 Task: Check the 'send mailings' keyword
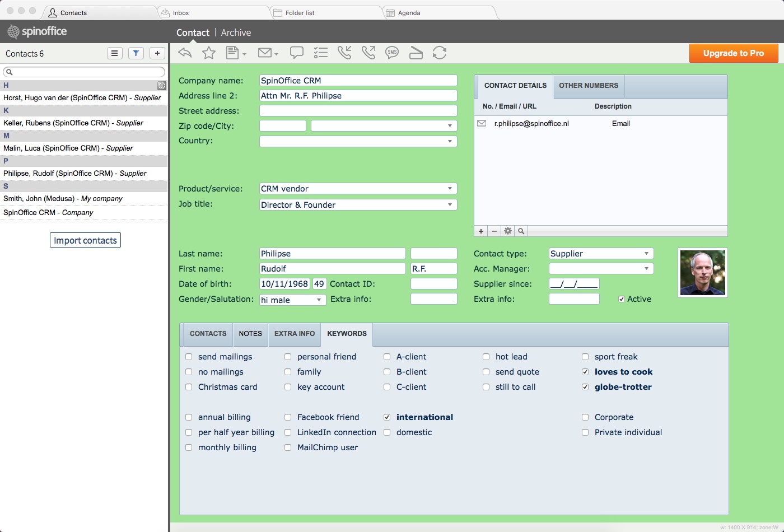(189, 357)
